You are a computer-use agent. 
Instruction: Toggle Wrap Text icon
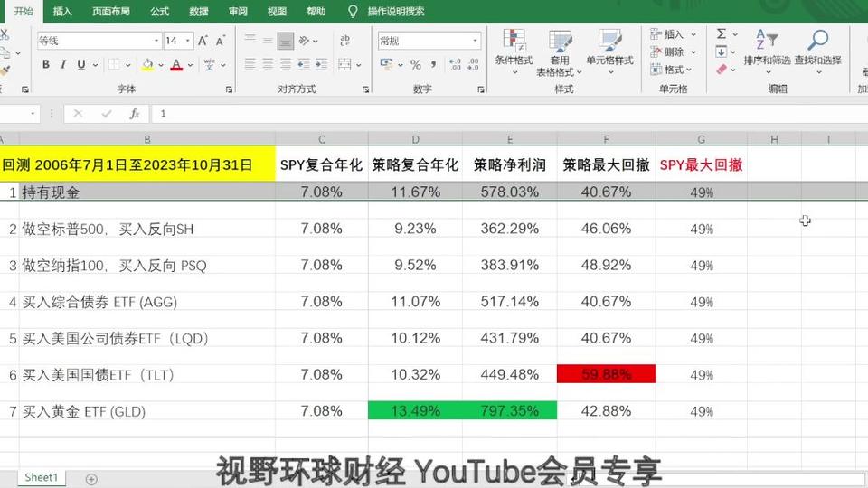344,41
